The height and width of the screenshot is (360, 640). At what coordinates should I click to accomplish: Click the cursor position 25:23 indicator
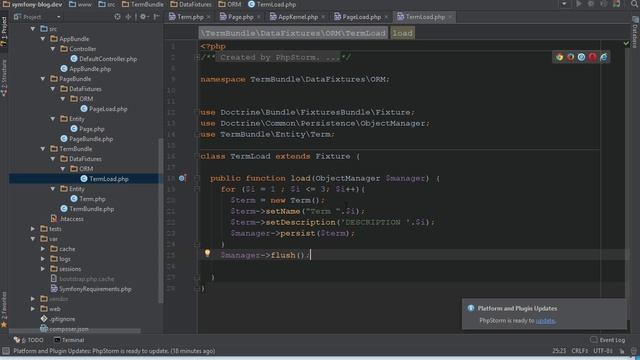[x=559, y=351]
